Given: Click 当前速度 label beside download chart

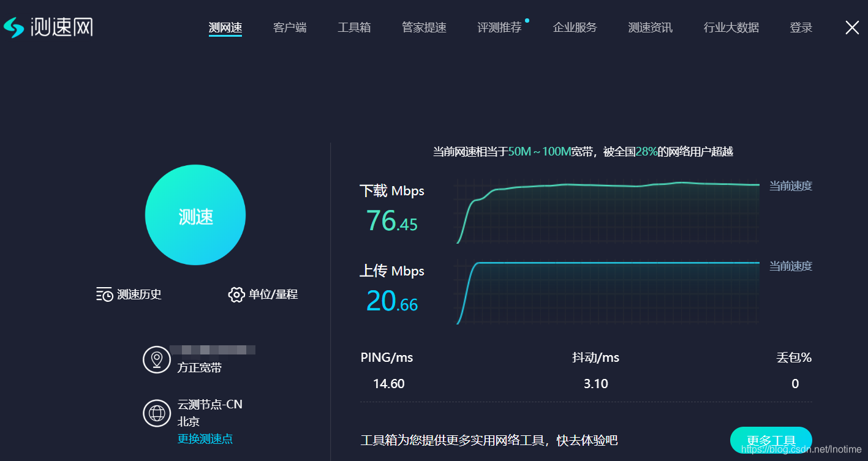Looking at the screenshot, I should pos(791,186).
